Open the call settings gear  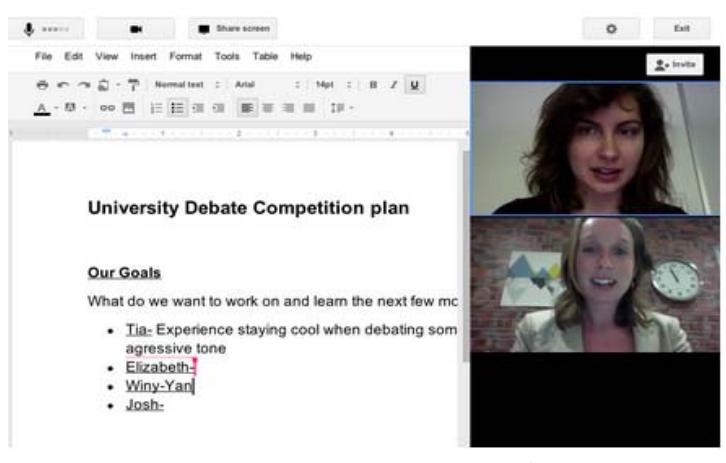[x=611, y=29]
